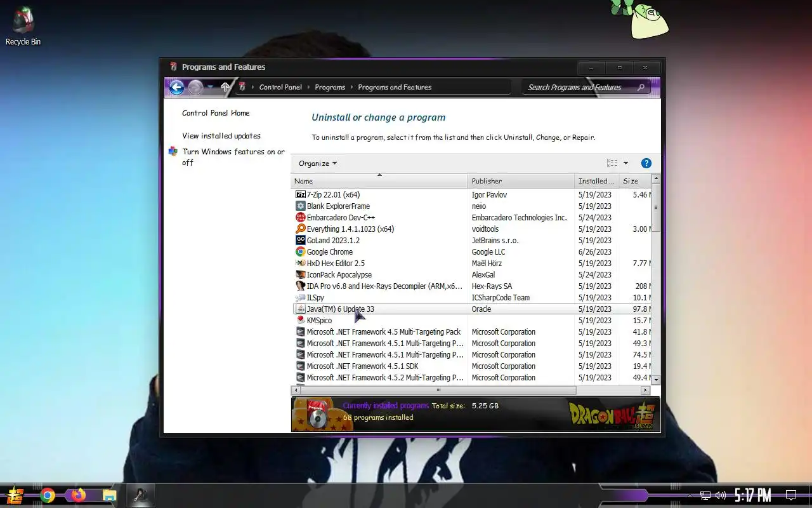
Task: Sort list by Publisher column
Action: coord(521,181)
